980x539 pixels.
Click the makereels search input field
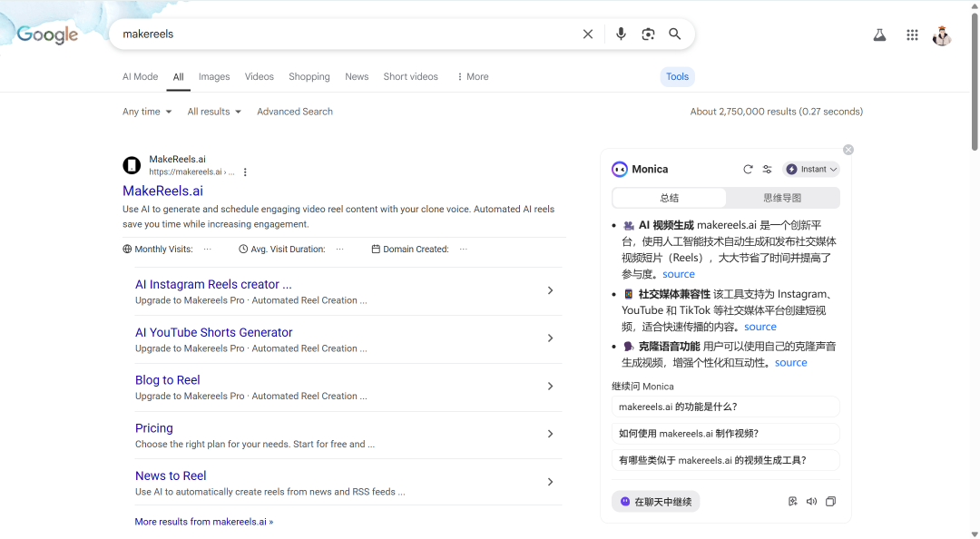pyautogui.click(x=347, y=34)
